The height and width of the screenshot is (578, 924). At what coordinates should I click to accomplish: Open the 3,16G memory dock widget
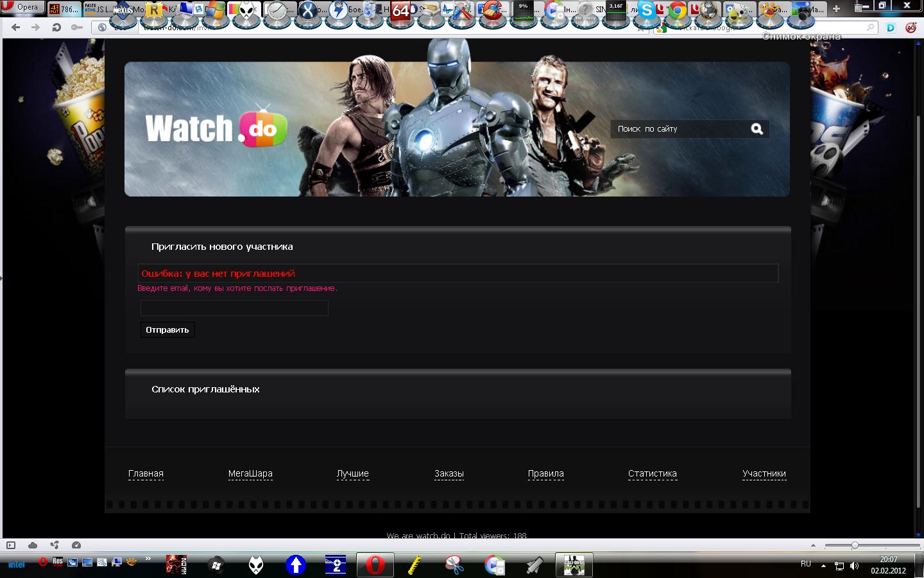tap(616, 10)
